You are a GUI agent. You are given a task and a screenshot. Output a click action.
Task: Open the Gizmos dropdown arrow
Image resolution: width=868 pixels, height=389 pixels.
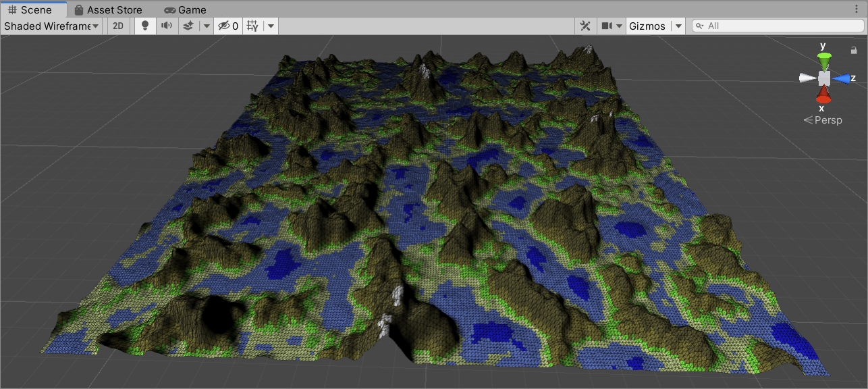point(678,26)
